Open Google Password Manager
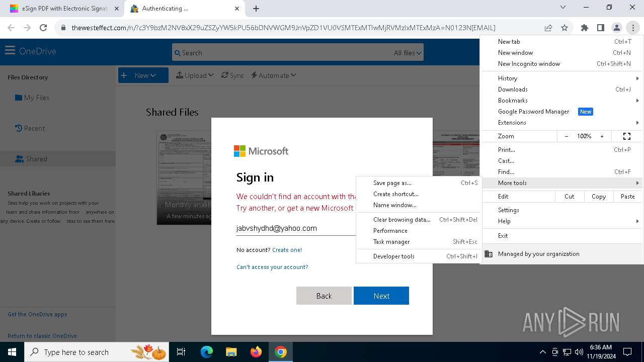This screenshot has height=362, width=644. pos(562,112)
